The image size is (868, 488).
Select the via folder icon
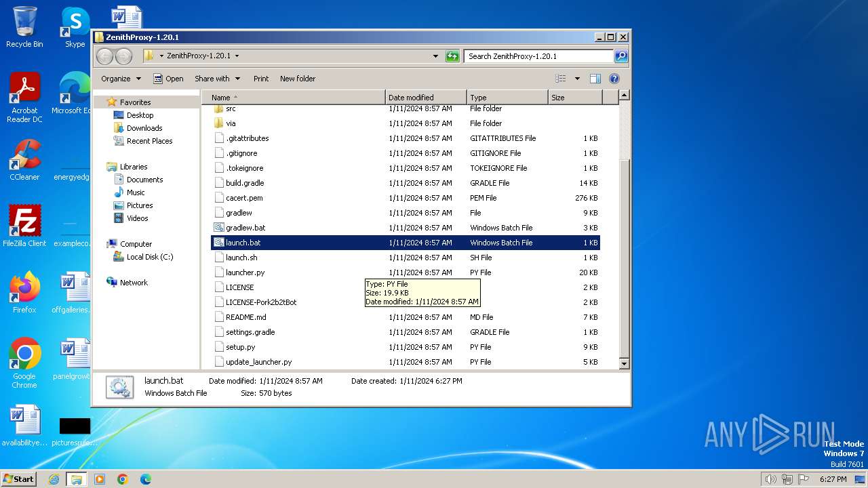tap(218, 123)
